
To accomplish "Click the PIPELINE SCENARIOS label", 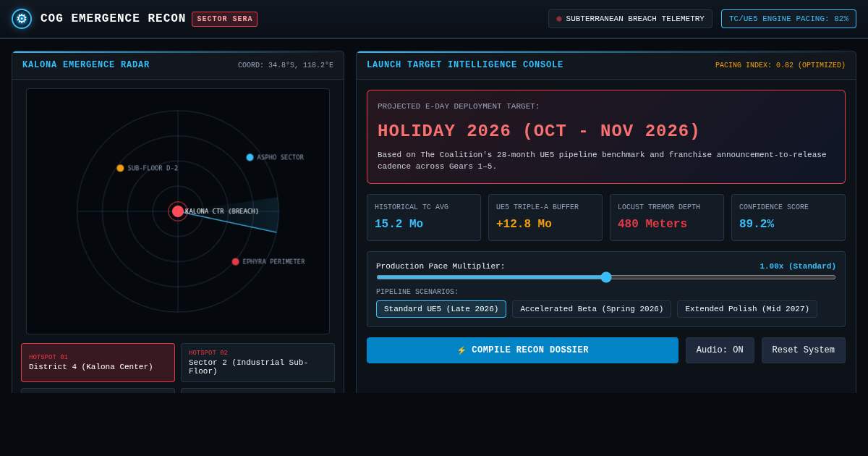I will [417, 292].
